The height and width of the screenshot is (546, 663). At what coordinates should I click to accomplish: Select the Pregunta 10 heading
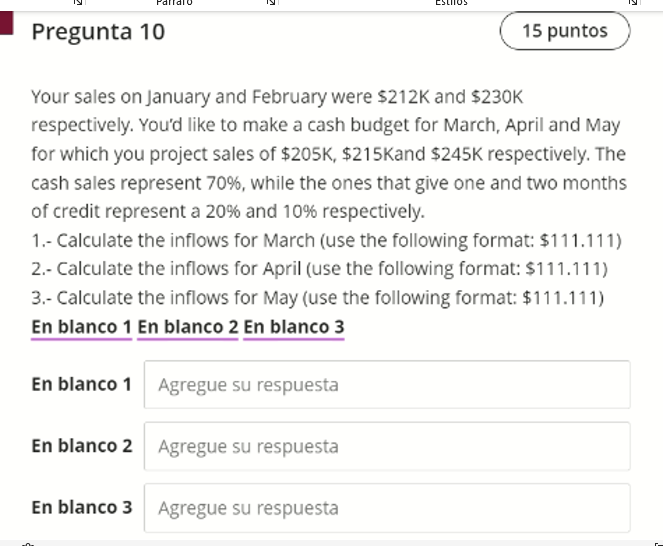[98, 32]
